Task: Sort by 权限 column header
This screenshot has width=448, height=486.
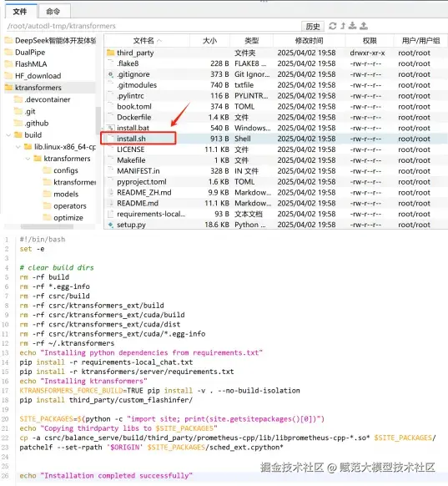Action: coord(370,41)
